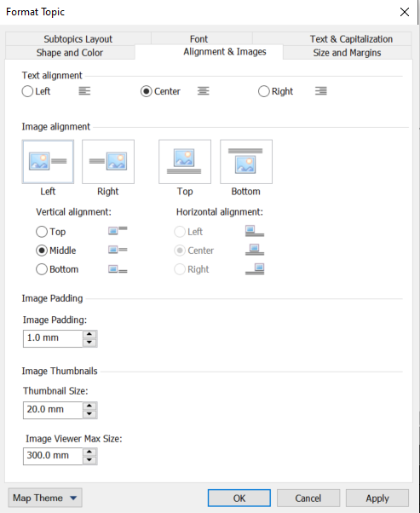Click the Thumbnail Size input field
The image size is (420, 513).
53,410
